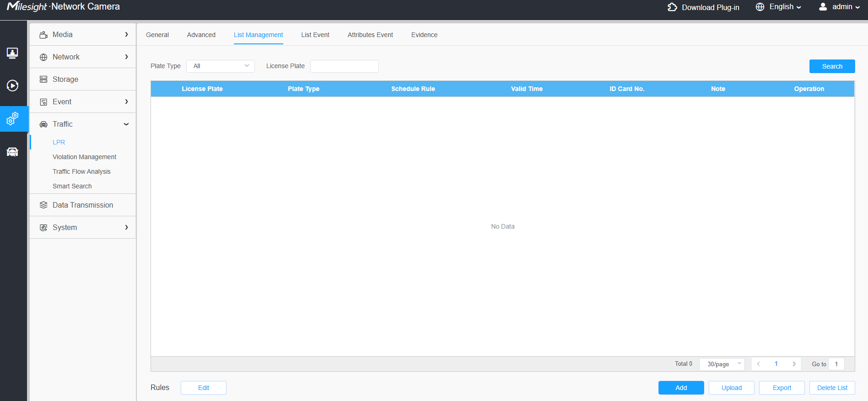
Task: Switch to the List Event tab
Action: [x=315, y=35]
